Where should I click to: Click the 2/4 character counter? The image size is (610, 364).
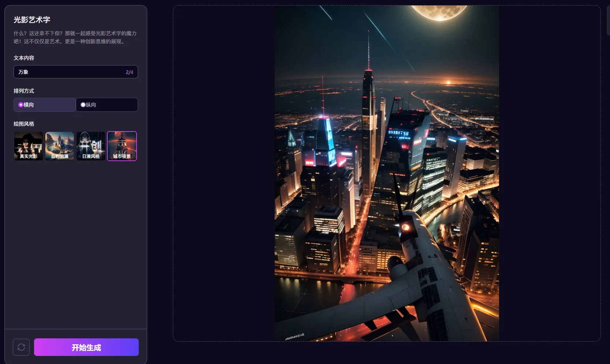click(129, 72)
